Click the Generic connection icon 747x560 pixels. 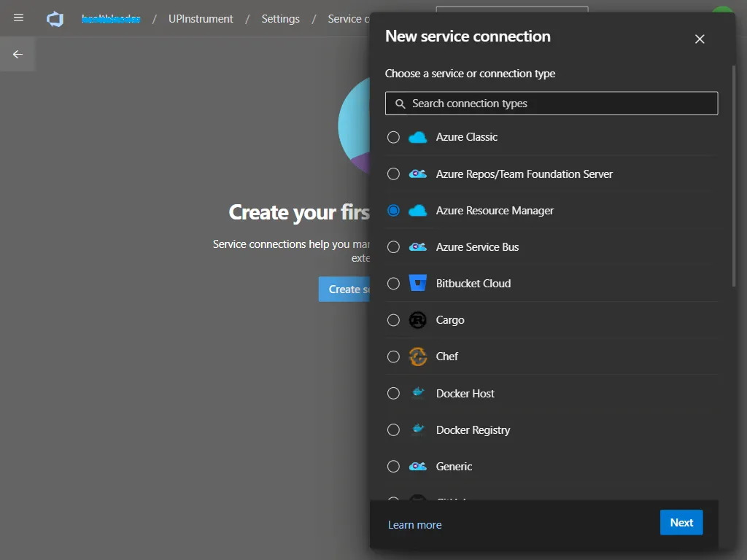(418, 466)
